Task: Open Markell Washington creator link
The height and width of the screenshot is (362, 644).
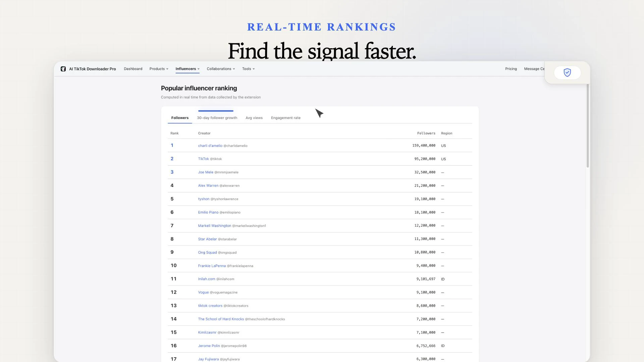Action: coord(214,226)
